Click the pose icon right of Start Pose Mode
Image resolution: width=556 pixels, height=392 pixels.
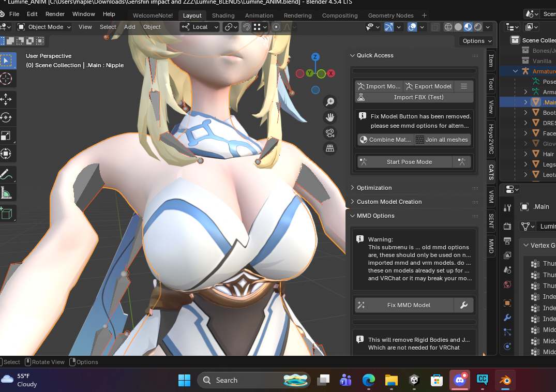[x=462, y=162]
